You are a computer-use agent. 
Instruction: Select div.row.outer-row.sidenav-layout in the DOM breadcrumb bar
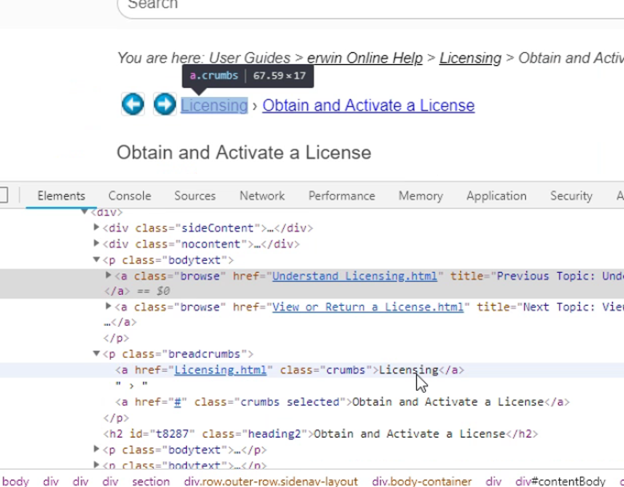tap(271, 481)
